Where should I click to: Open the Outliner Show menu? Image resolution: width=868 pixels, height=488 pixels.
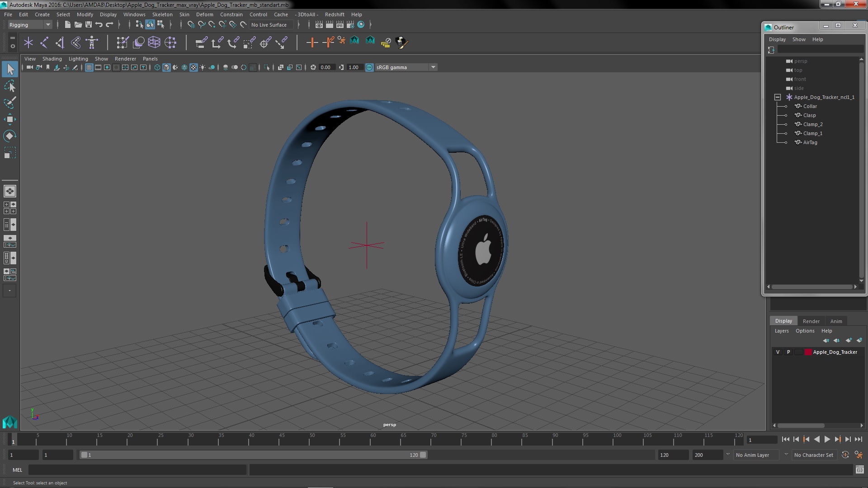[x=799, y=39]
